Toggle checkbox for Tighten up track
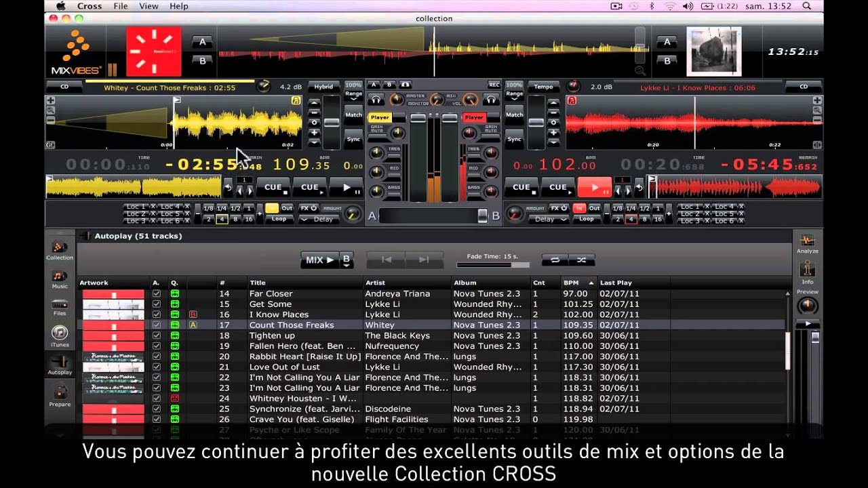The image size is (868, 488). (157, 336)
